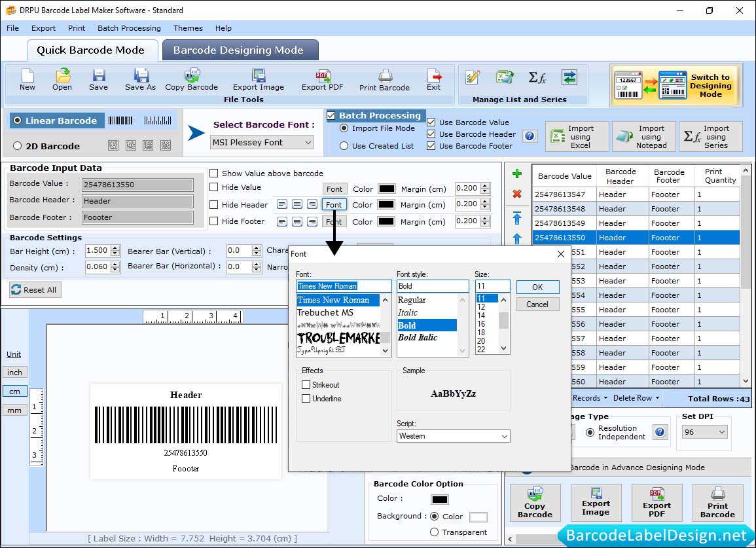
Task: Enable Show Value above barcode
Action: (213, 174)
